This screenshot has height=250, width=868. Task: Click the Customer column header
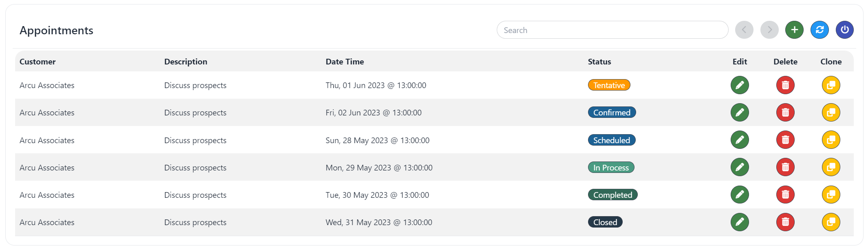pos(37,62)
